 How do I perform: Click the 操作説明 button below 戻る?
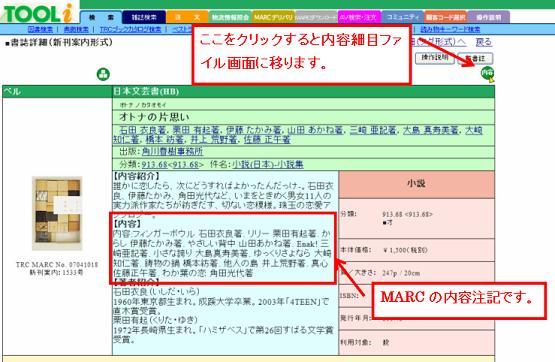click(435, 58)
